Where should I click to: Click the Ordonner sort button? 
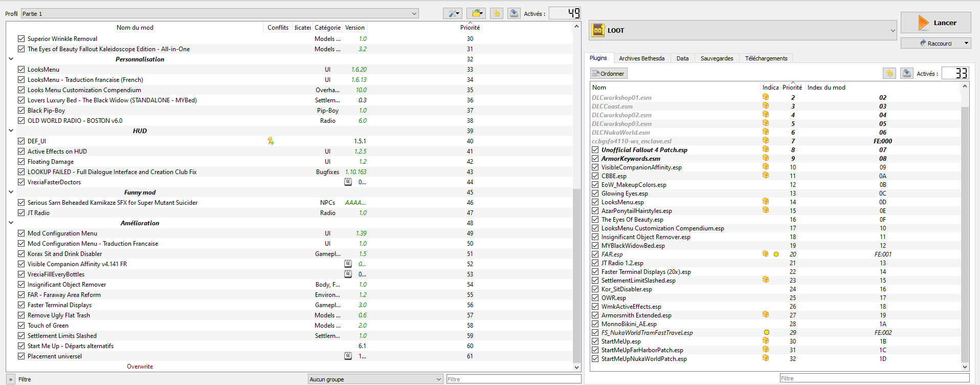(609, 74)
